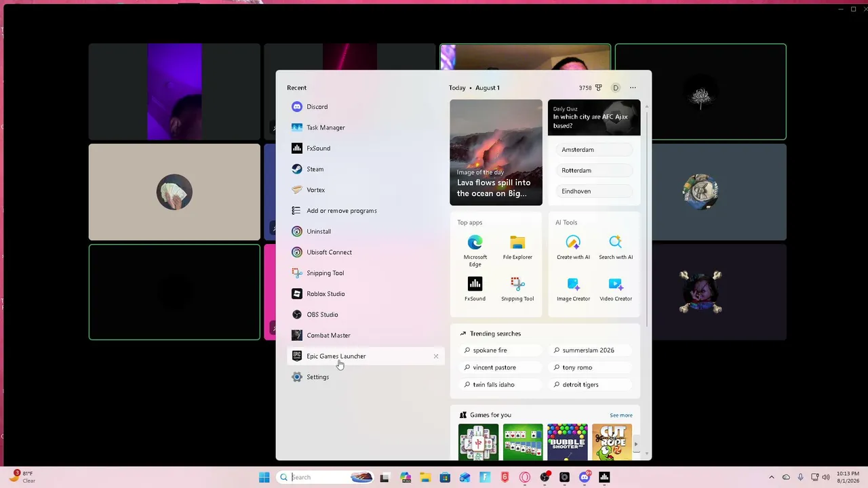Launch Combat Master from Recent
The image size is (868, 488).
[366, 335]
